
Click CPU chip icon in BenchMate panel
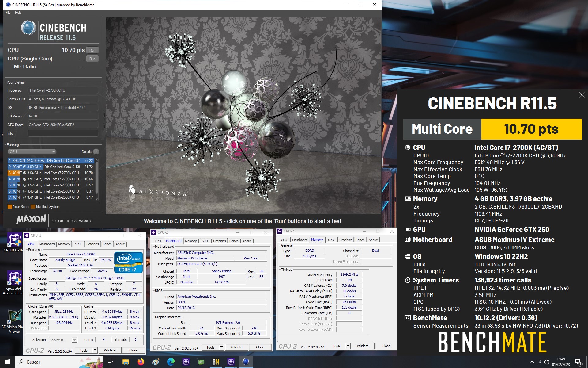(x=408, y=148)
